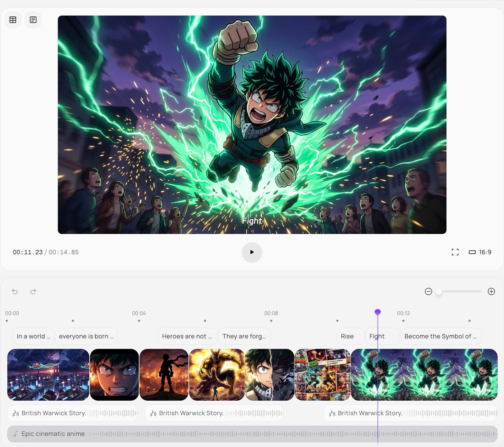
Task: Select the purple playhead marker
Action: click(x=378, y=312)
